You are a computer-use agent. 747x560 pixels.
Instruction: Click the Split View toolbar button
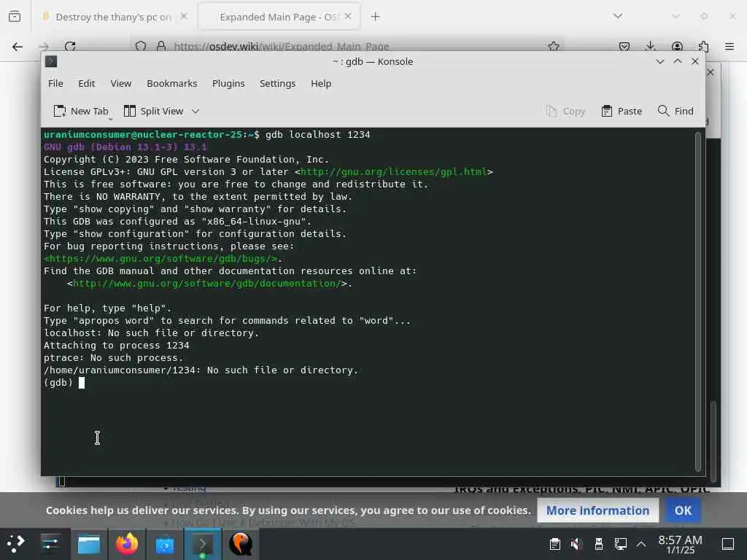(x=154, y=111)
